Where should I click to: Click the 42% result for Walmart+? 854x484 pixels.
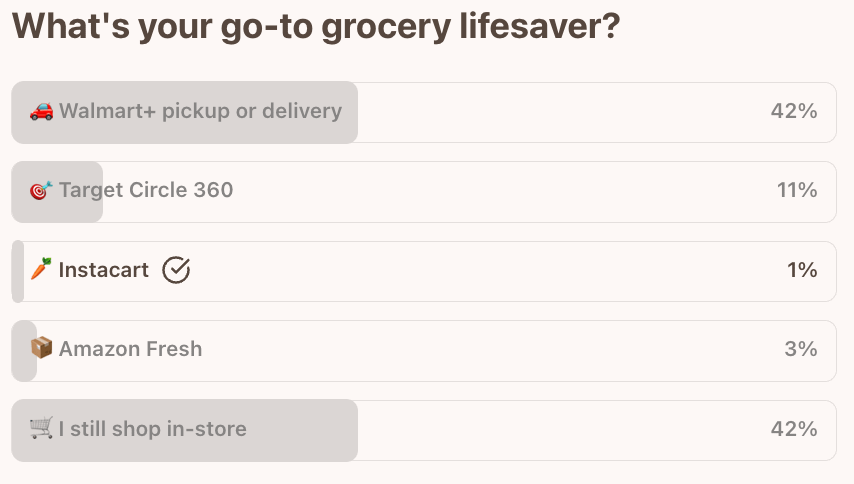(x=794, y=111)
